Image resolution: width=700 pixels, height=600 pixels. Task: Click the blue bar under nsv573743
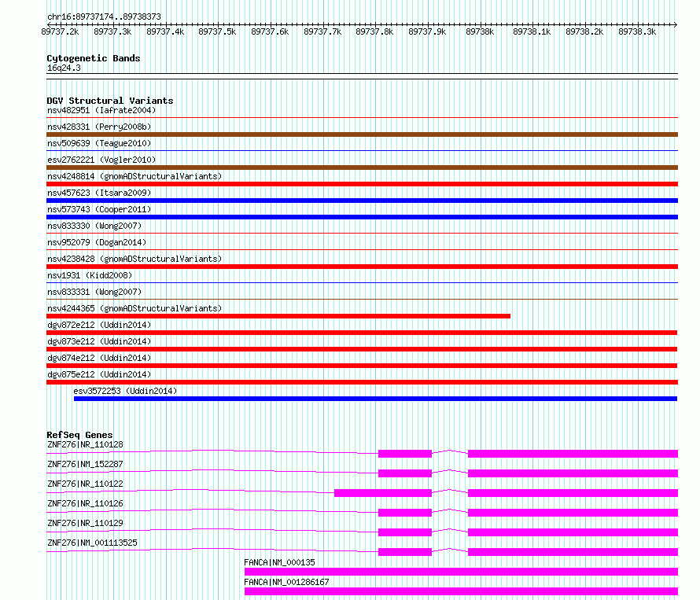[x=362, y=217]
